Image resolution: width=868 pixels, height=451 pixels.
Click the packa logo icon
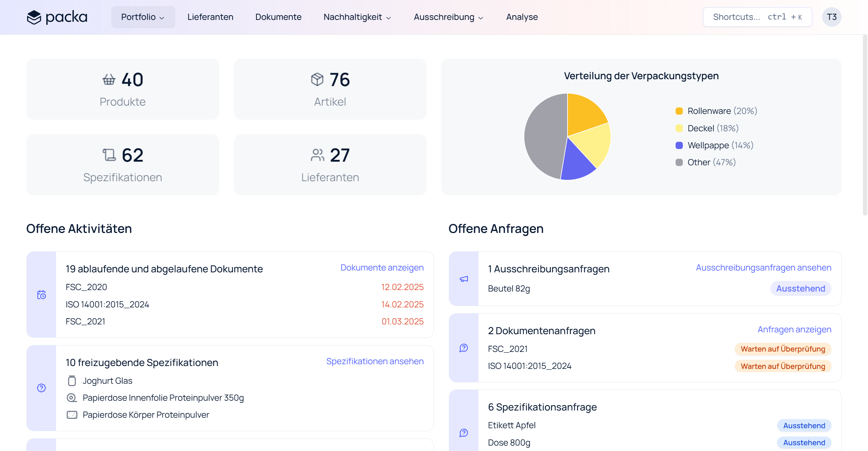[34, 17]
